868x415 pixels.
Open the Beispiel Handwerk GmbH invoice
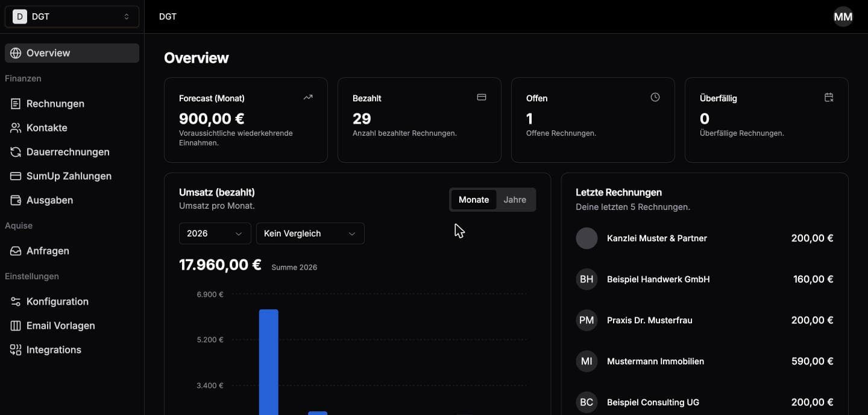[x=705, y=279]
